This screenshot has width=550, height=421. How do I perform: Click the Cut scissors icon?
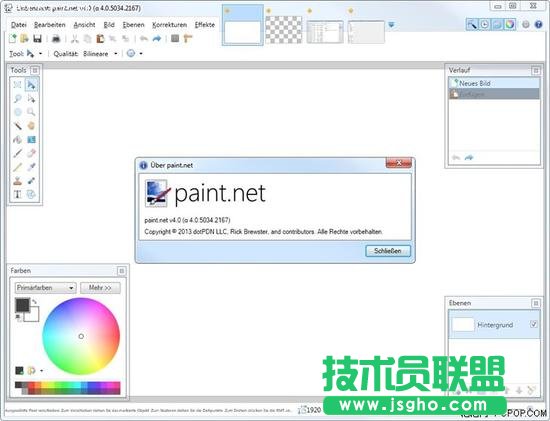pyautogui.click(x=74, y=39)
